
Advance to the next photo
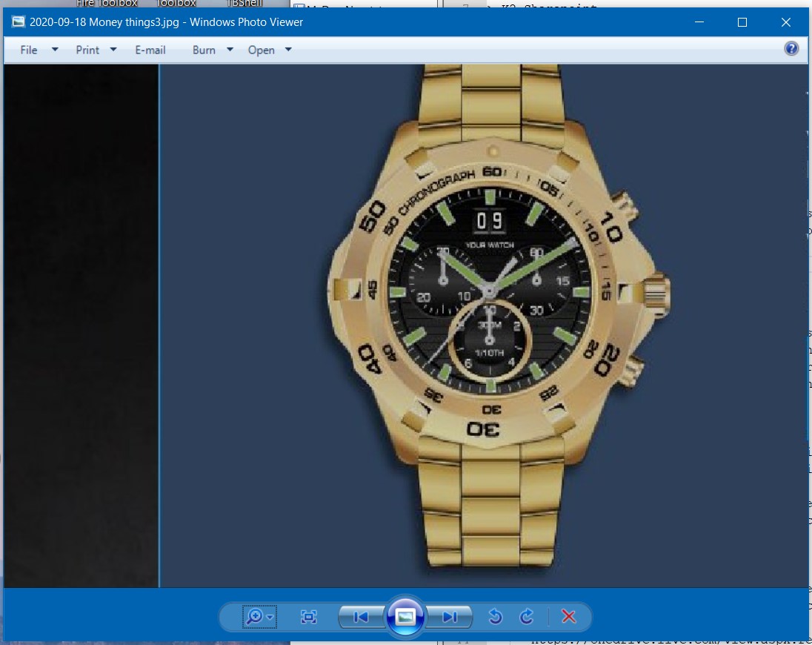click(449, 617)
